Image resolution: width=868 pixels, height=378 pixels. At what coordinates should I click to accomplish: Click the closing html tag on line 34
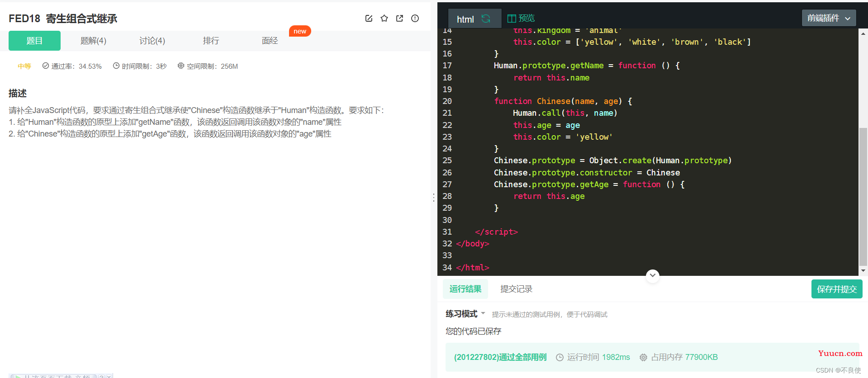tap(473, 268)
